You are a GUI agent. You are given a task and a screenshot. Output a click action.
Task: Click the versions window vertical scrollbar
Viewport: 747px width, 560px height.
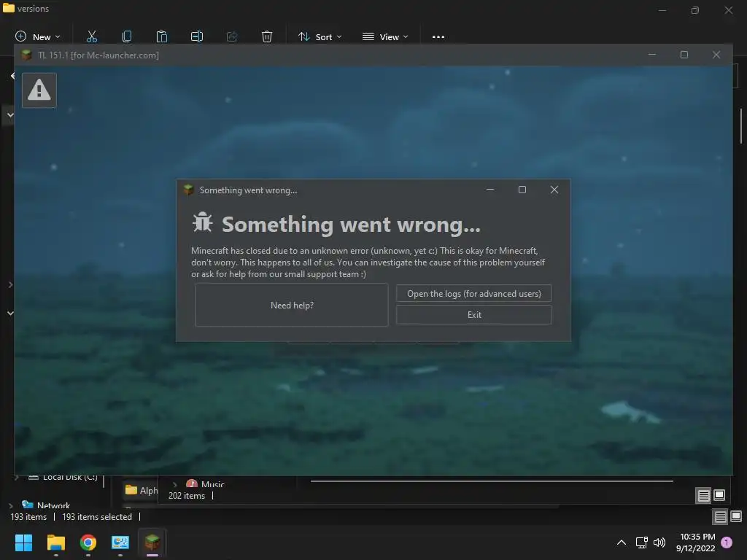(x=741, y=125)
